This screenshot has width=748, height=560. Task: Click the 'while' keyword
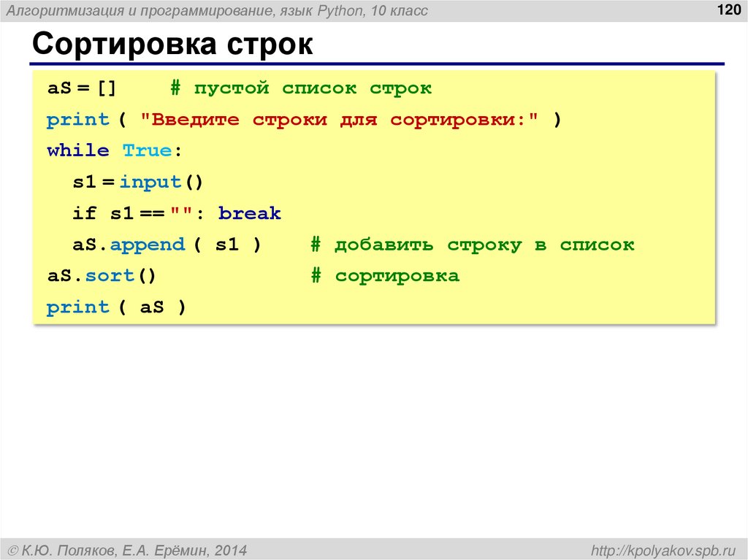click(78, 150)
